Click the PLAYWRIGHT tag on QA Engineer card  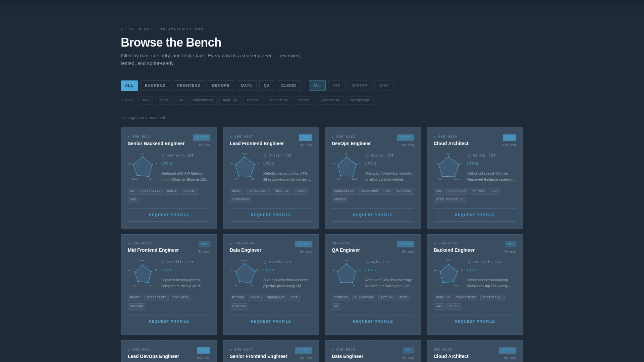(364, 298)
